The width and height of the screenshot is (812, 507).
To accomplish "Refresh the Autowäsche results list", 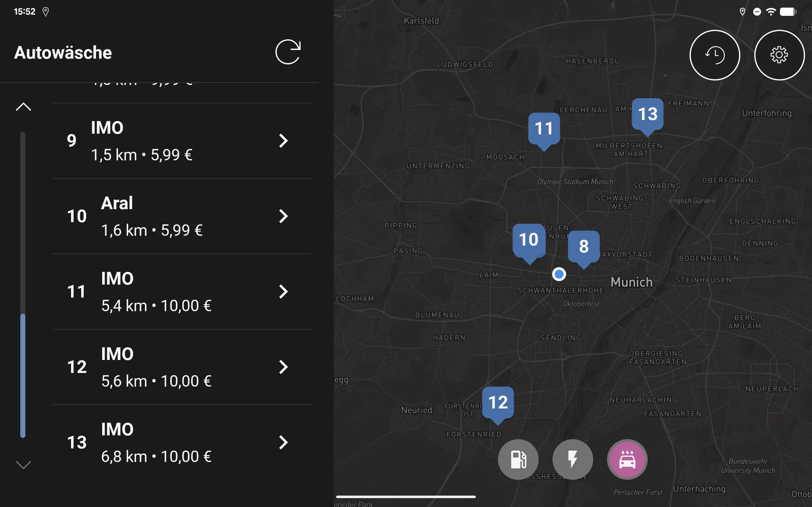I will tap(288, 52).
